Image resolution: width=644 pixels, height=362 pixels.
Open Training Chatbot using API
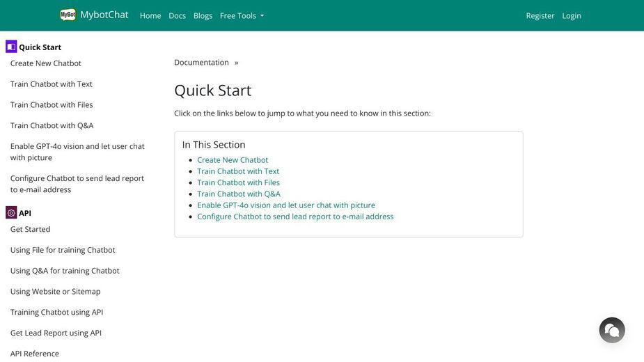[56, 313]
